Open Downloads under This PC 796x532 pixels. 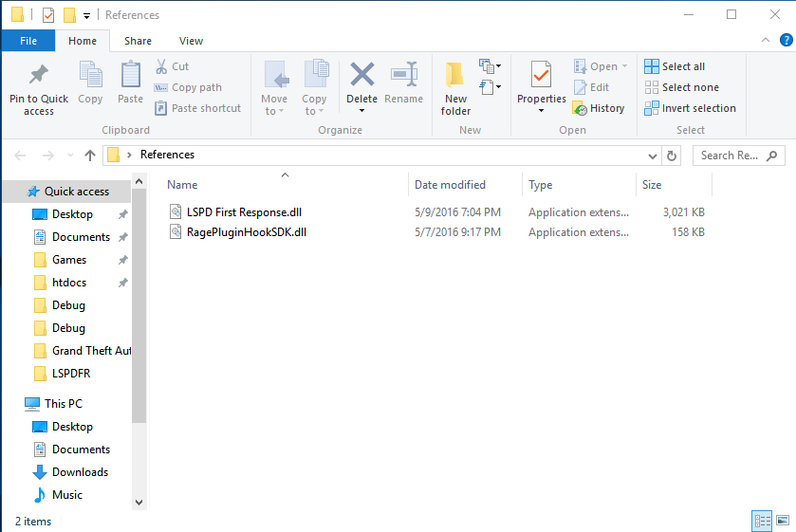[x=80, y=472]
